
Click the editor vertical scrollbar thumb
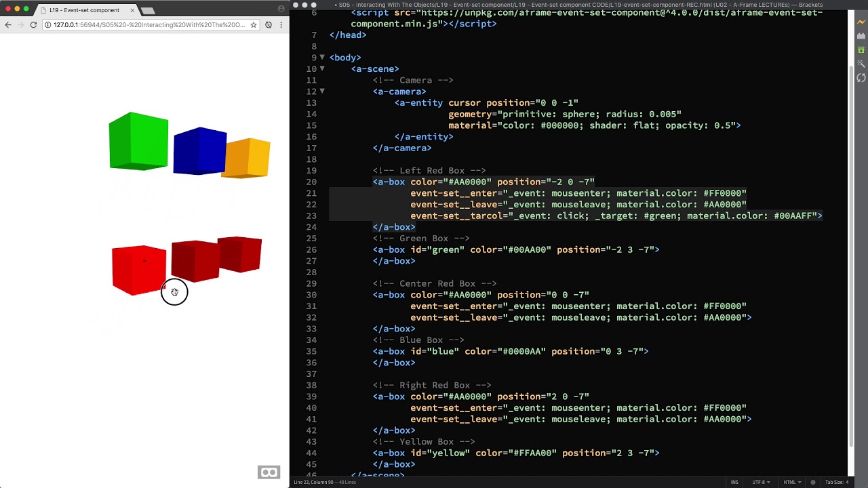pos(852,257)
